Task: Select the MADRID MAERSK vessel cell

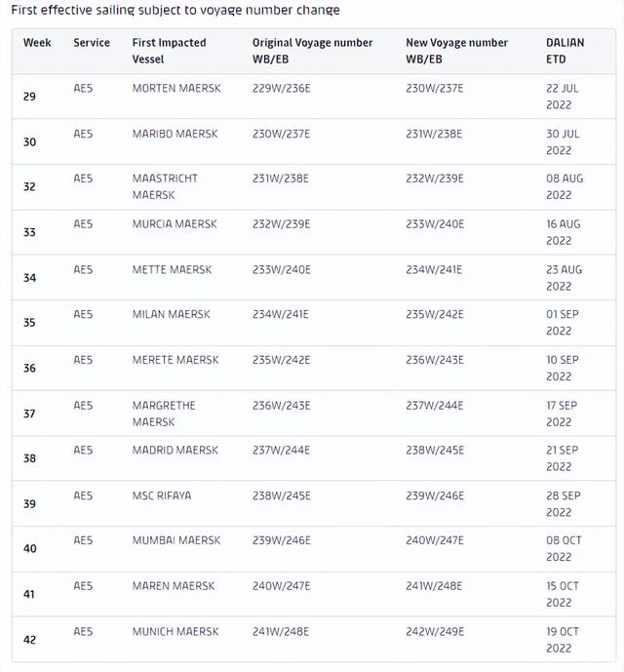Action: (175, 451)
